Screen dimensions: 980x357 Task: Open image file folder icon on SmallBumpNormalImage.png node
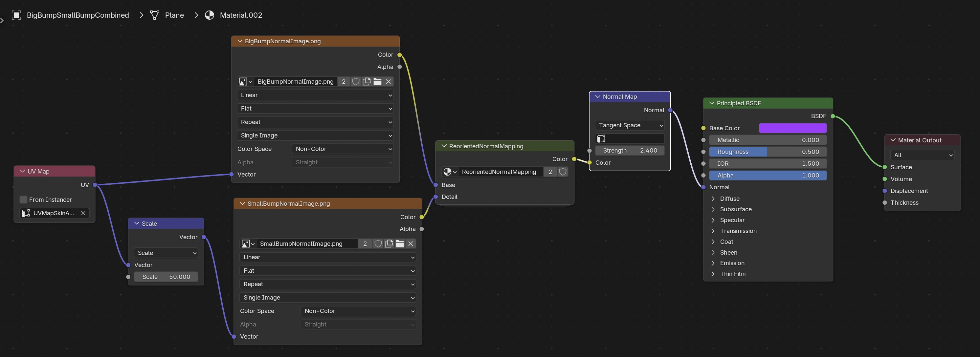coord(400,244)
